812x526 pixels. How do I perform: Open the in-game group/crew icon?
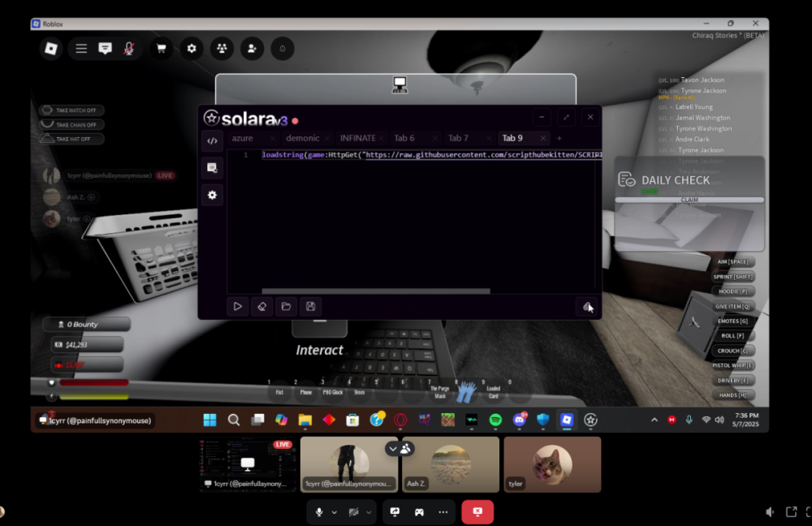pyautogui.click(x=222, y=49)
